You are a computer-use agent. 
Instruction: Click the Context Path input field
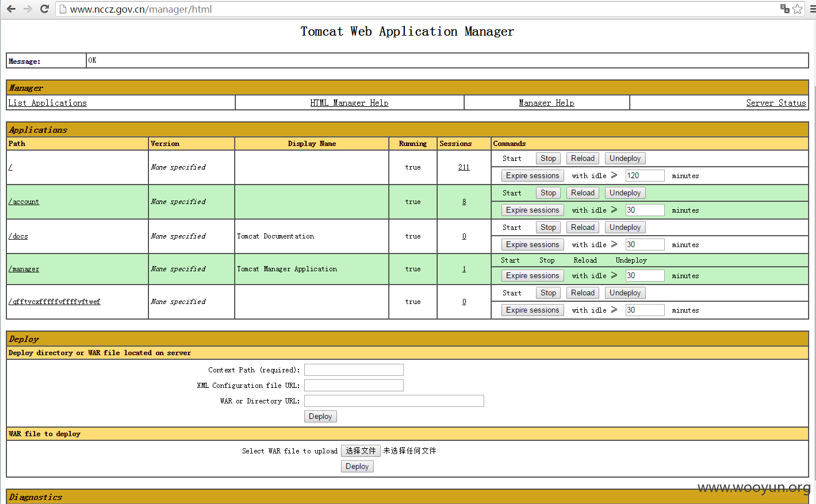354,370
